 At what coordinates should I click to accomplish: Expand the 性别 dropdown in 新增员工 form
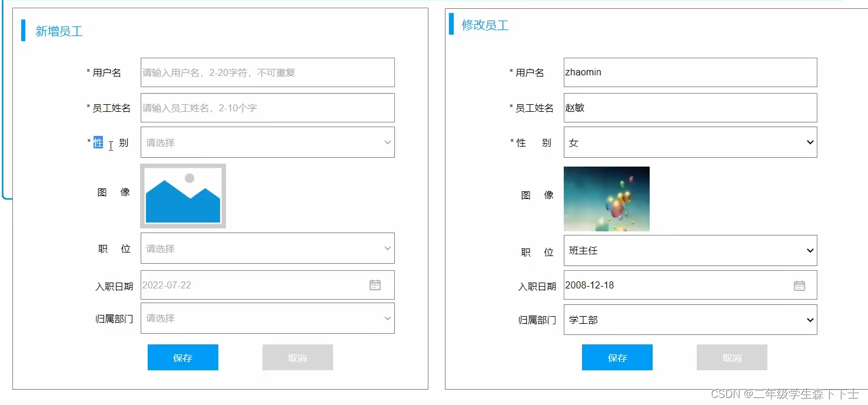(x=267, y=142)
